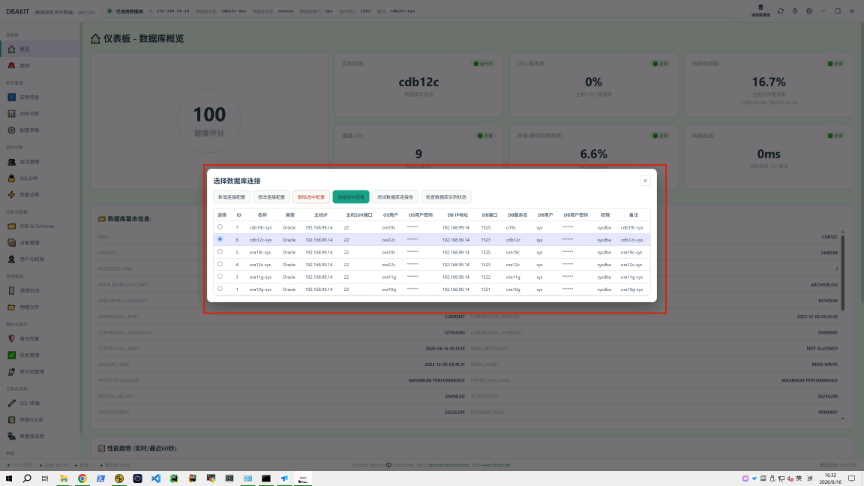This screenshot has height=486, width=864.
Task: Select the ora11g-sys connection radio button
Action: pyautogui.click(x=220, y=277)
